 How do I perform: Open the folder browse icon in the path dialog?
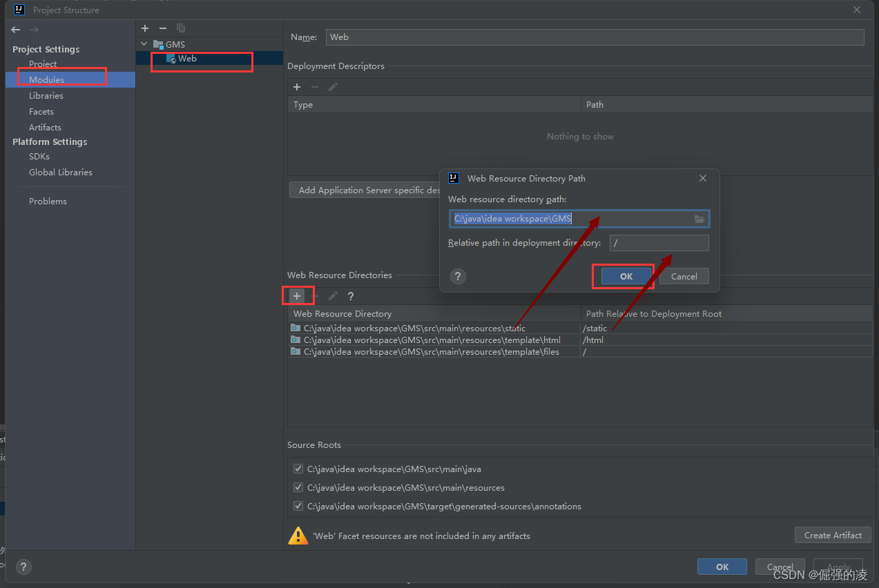tap(699, 218)
